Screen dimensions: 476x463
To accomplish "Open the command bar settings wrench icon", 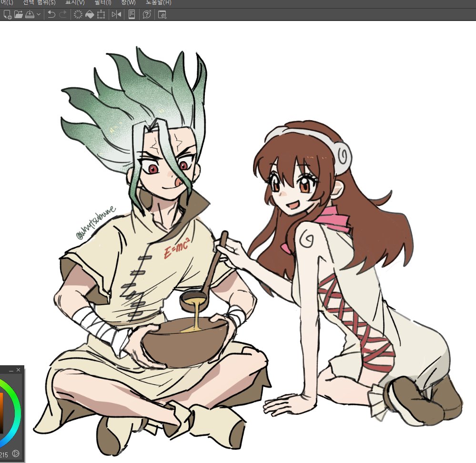I will click(x=162, y=15).
